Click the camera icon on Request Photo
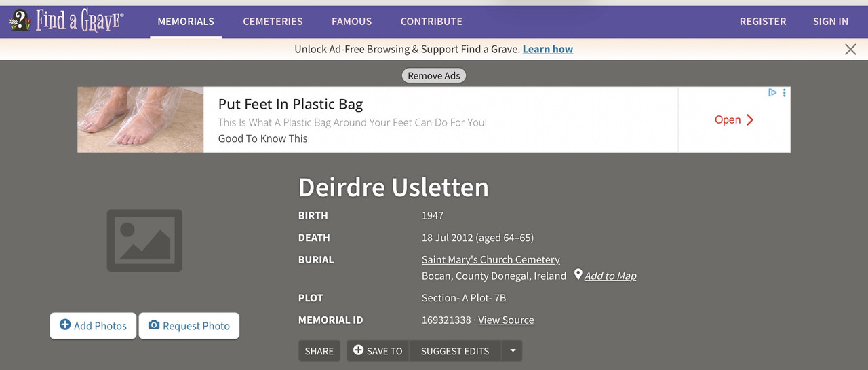868x370 pixels. 154,325
